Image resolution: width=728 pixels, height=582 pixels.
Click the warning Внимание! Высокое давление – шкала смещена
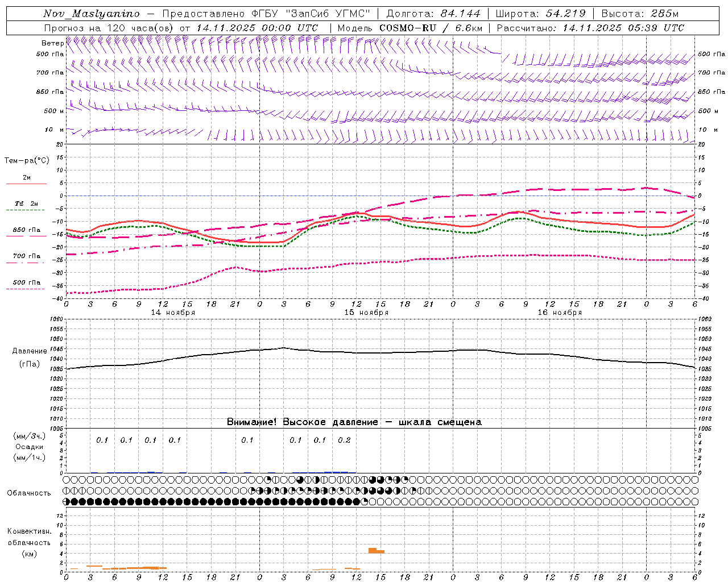[x=354, y=422]
